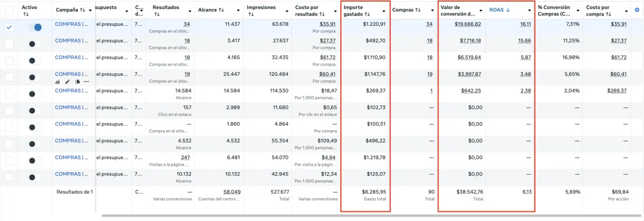Turn off the active first campaign toggle
This screenshot has height=221, width=644.
coord(35,27)
